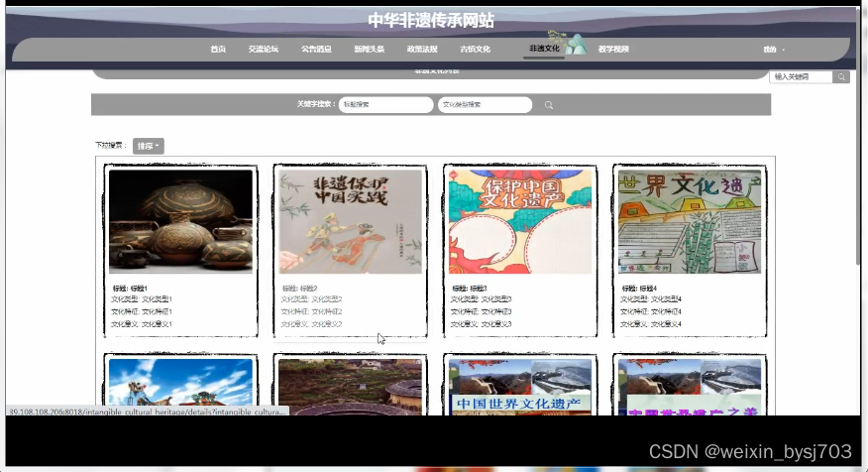Click the 文化特征2 line in second card
Image resolution: width=868 pixels, height=472 pixels.
point(312,312)
